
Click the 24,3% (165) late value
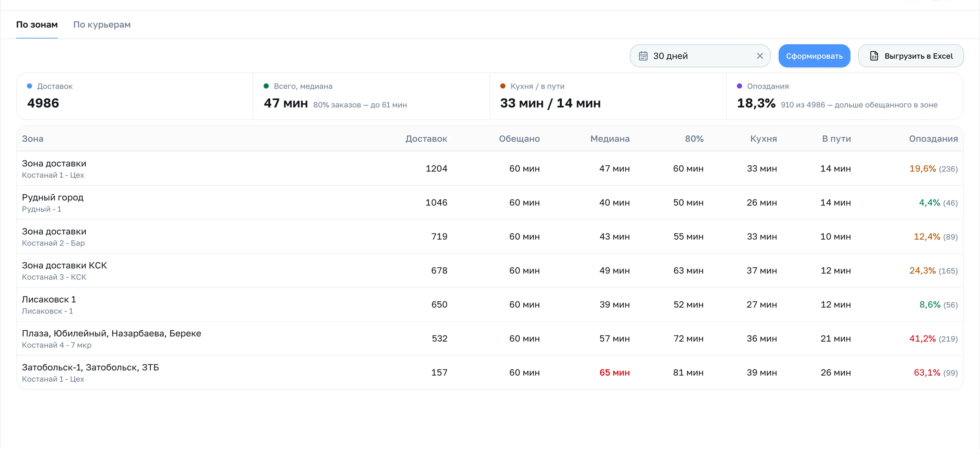click(933, 271)
